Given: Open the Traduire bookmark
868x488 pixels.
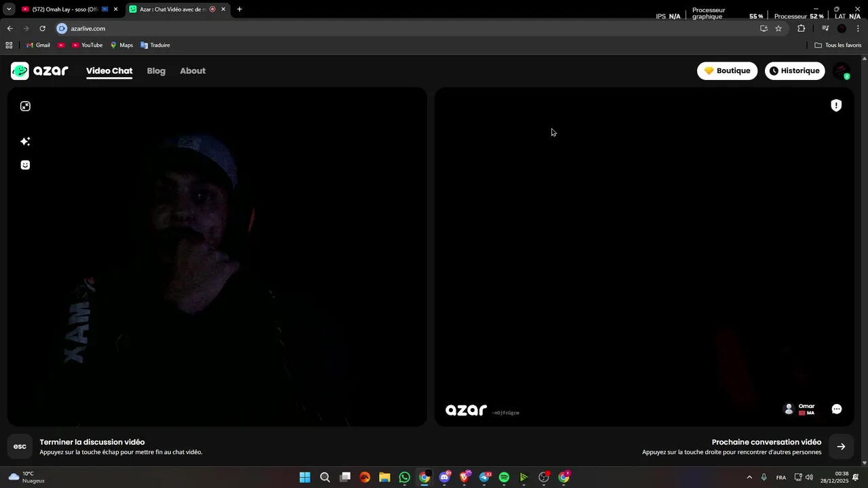Looking at the screenshot, I should 155,45.
